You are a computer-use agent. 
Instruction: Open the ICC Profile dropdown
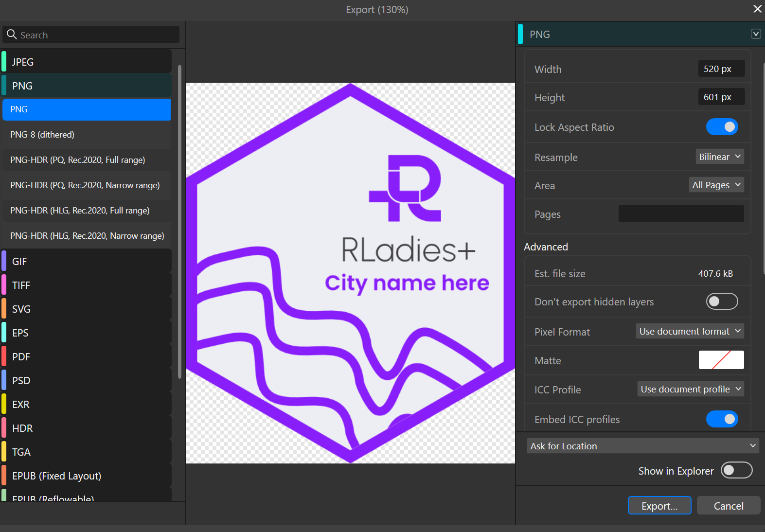point(691,389)
